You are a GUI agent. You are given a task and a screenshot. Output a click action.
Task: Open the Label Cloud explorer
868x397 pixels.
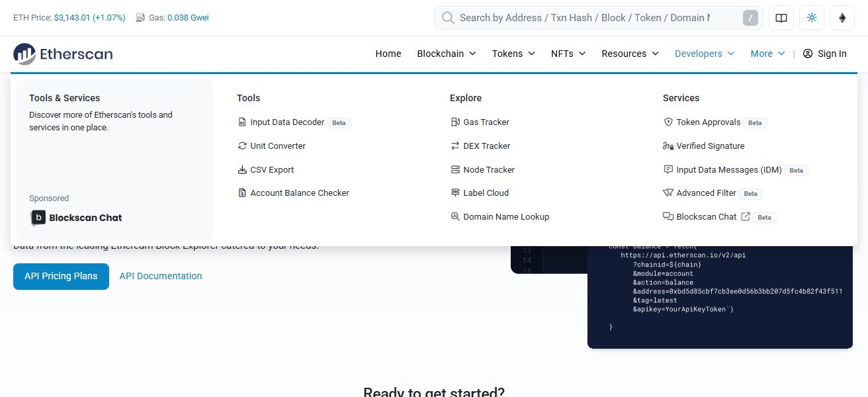click(485, 193)
